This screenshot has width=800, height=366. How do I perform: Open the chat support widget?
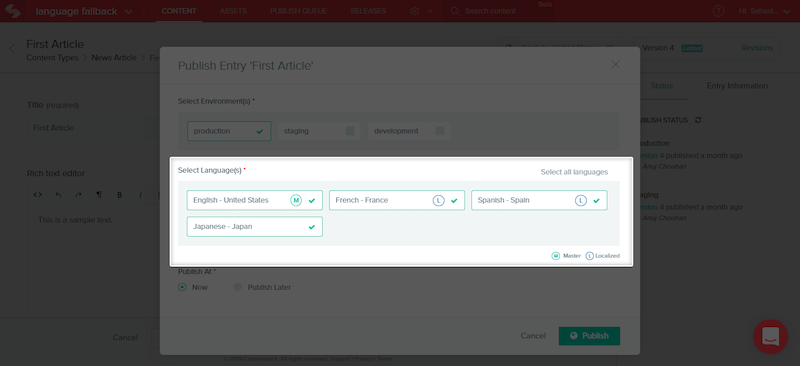point(770,336)
